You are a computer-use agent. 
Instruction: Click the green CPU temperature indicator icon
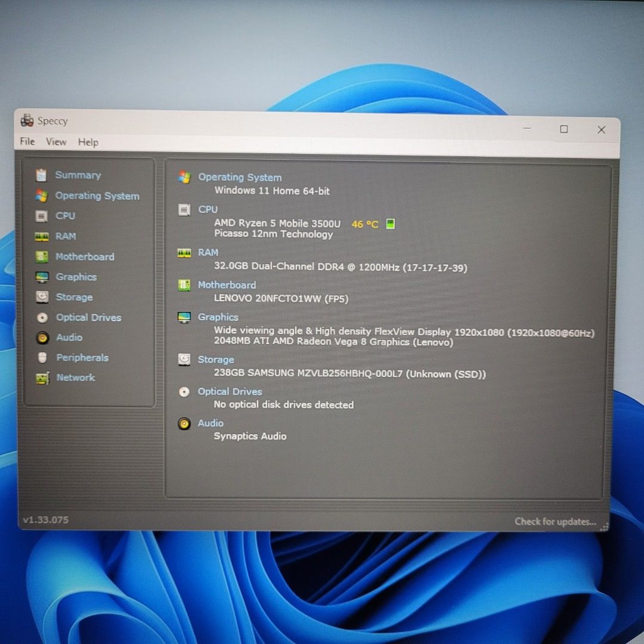(x=390, y=224)
